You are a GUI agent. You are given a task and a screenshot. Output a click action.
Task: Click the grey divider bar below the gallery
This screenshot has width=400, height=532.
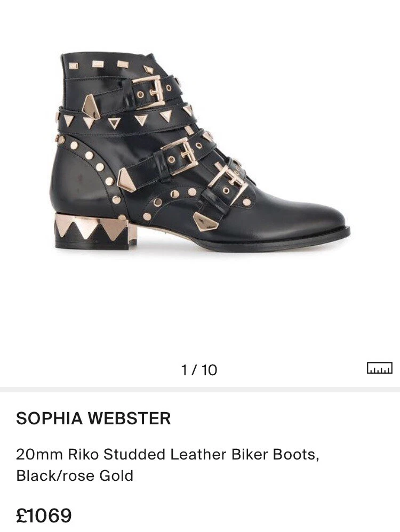tap(200, 390)
